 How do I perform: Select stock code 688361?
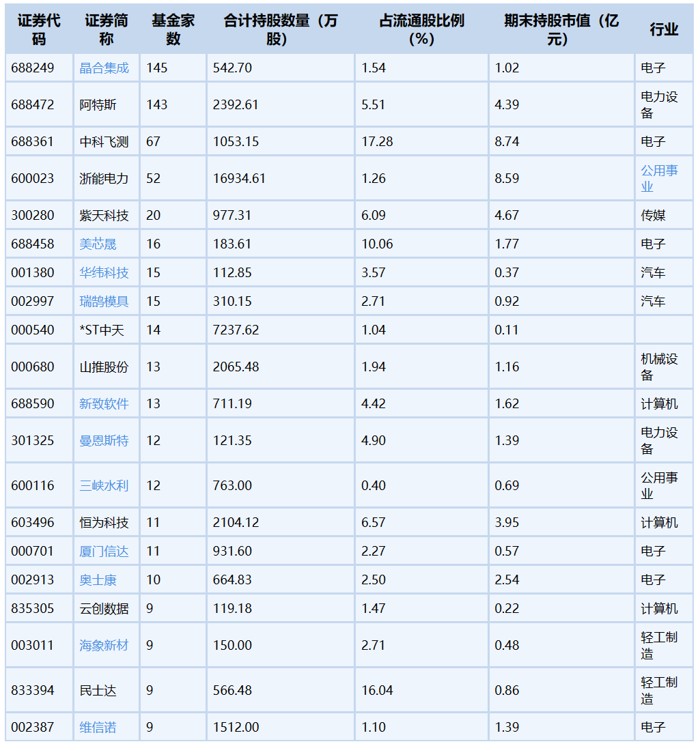tap(32, 141)
